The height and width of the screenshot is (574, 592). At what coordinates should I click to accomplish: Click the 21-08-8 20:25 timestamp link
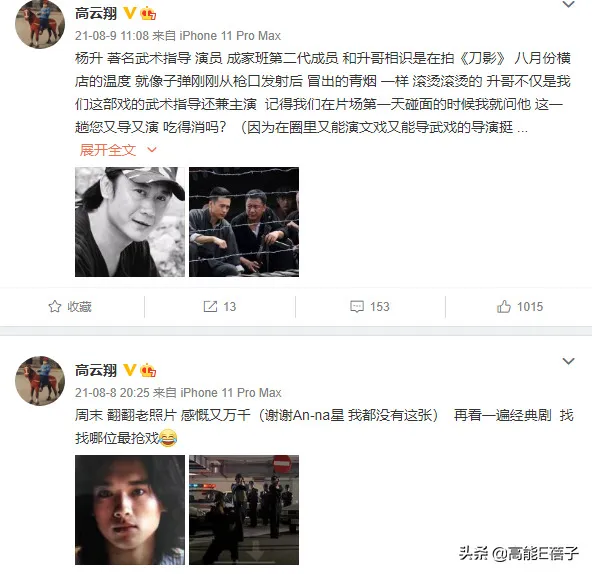(x=112, y=393)
